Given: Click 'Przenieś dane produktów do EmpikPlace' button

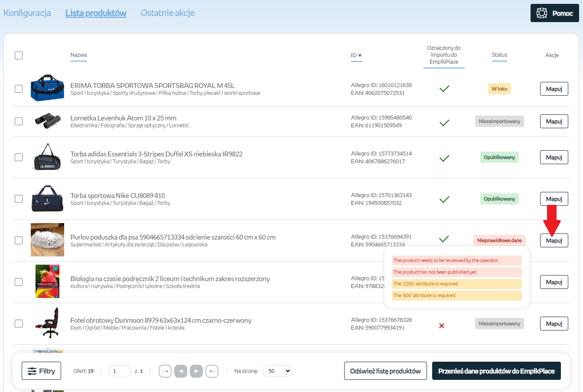Looking at the screenshot, I should coord(496,371).
